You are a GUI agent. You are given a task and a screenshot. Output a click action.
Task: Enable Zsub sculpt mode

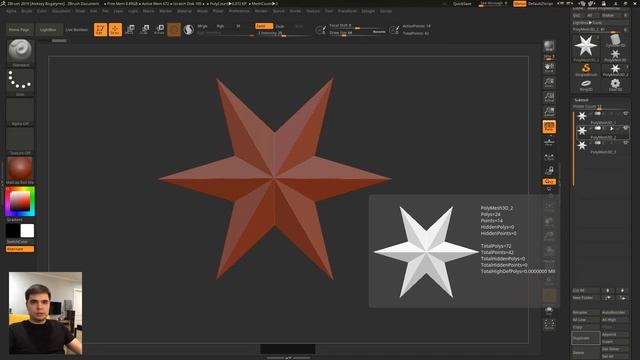(x=280, y=26)
